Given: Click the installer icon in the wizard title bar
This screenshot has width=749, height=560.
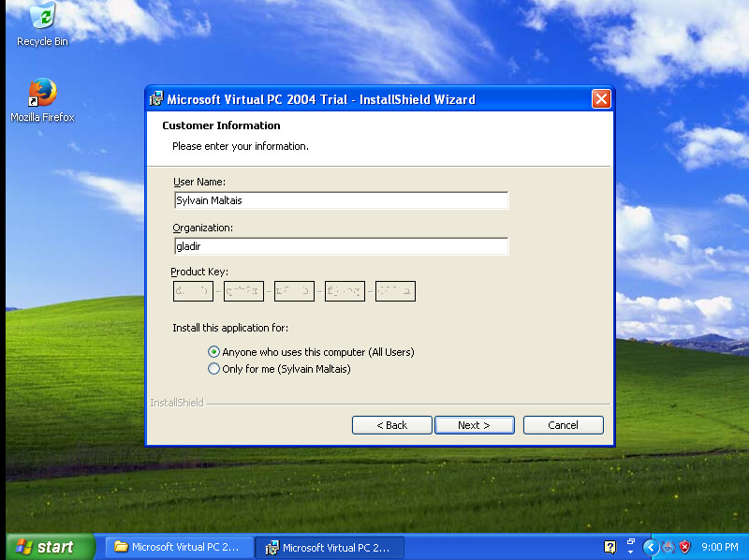Looking at the screenshot, I should click(156, 99).
